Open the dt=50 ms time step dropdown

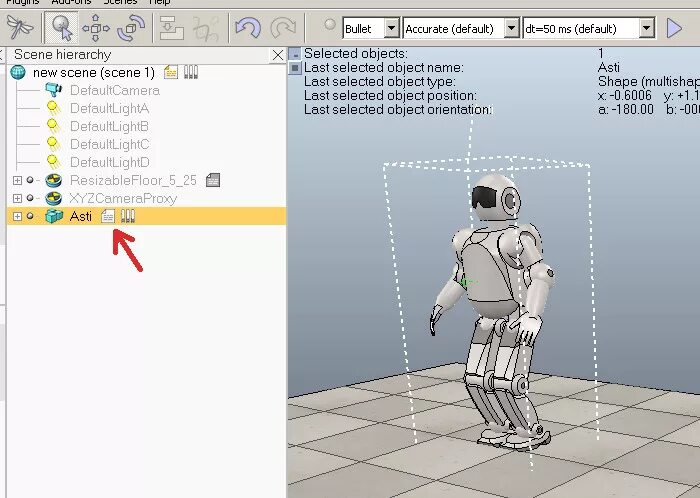click(x=646, y=29)
